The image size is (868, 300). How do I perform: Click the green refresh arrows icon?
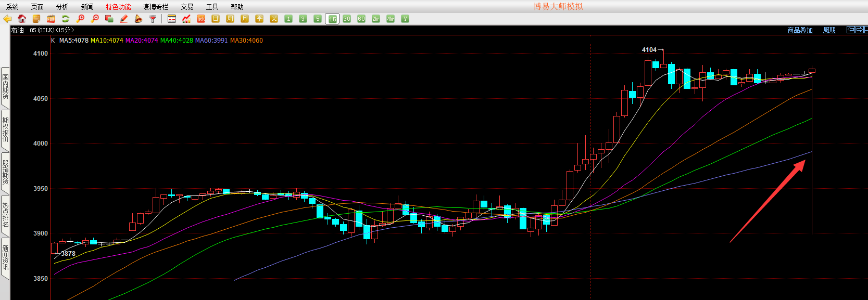click(66, 19)
